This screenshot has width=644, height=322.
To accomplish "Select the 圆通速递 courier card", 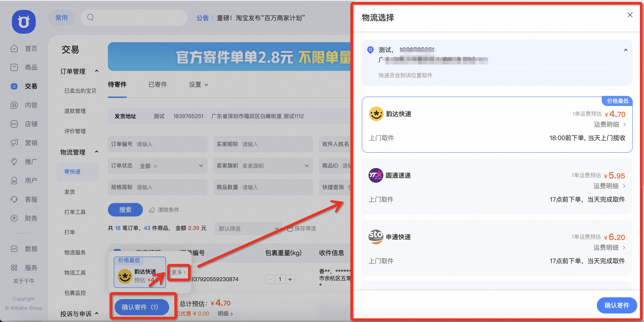I will (497, 186).
